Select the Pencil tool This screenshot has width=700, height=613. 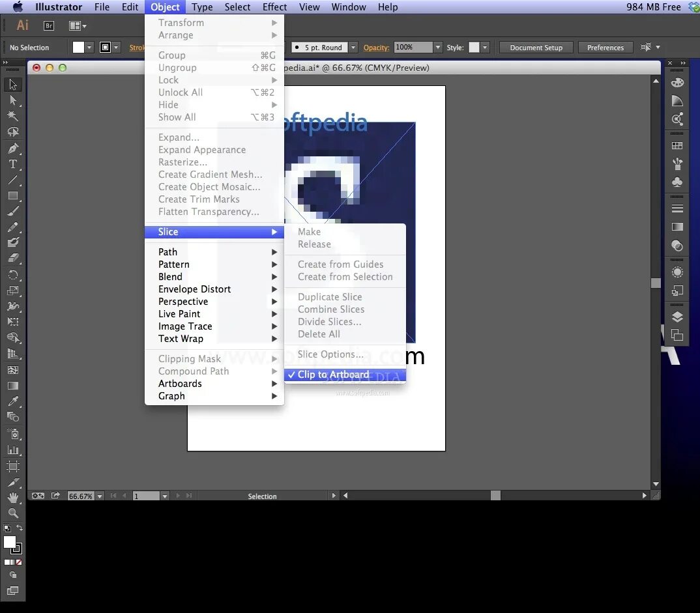pos(13,227)
